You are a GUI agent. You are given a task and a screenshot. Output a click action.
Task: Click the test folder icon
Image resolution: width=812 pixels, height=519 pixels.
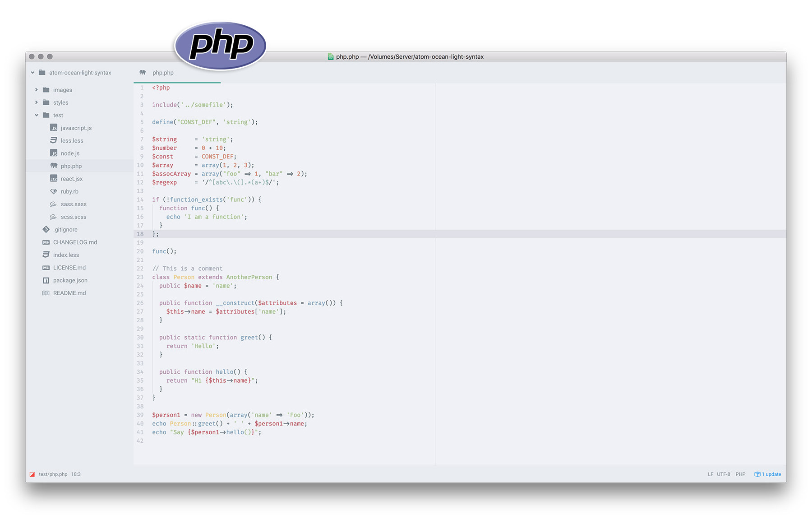pos(46,115)
